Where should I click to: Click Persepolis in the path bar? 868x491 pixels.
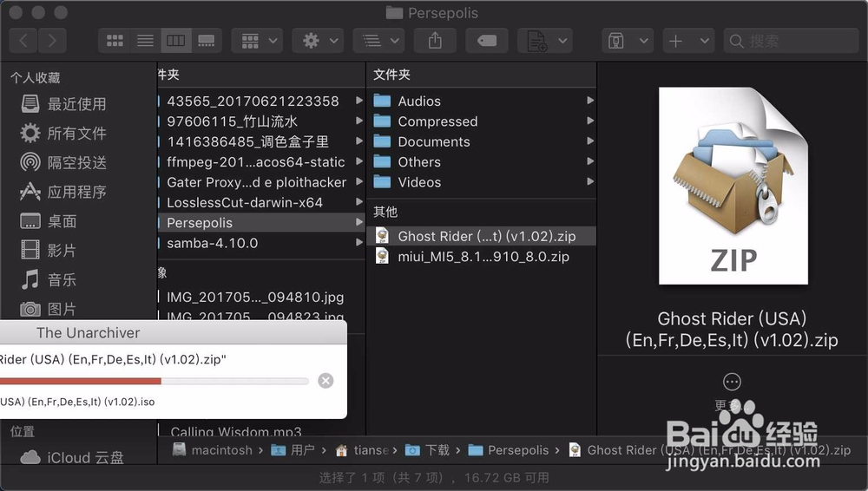509,450
